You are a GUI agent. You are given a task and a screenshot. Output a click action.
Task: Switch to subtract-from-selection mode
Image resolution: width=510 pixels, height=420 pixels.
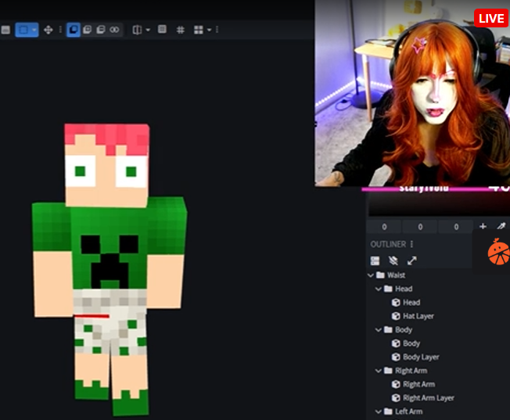pyautogui.click(x=100, y=30)
